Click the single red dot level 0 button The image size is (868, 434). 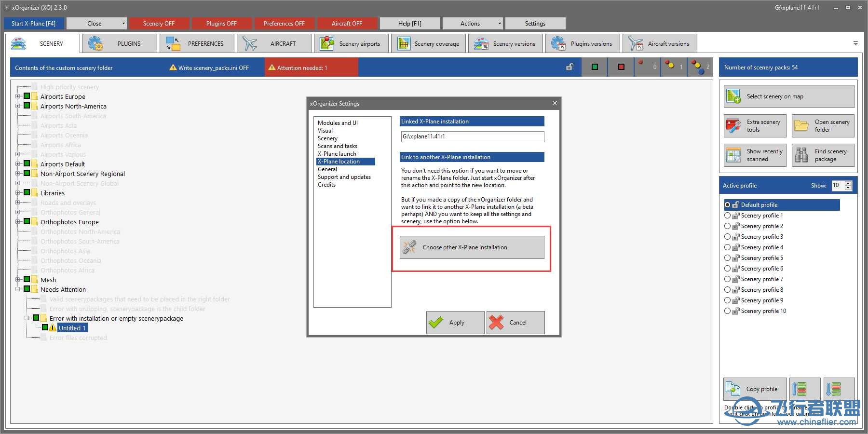[x=647, y=67]
